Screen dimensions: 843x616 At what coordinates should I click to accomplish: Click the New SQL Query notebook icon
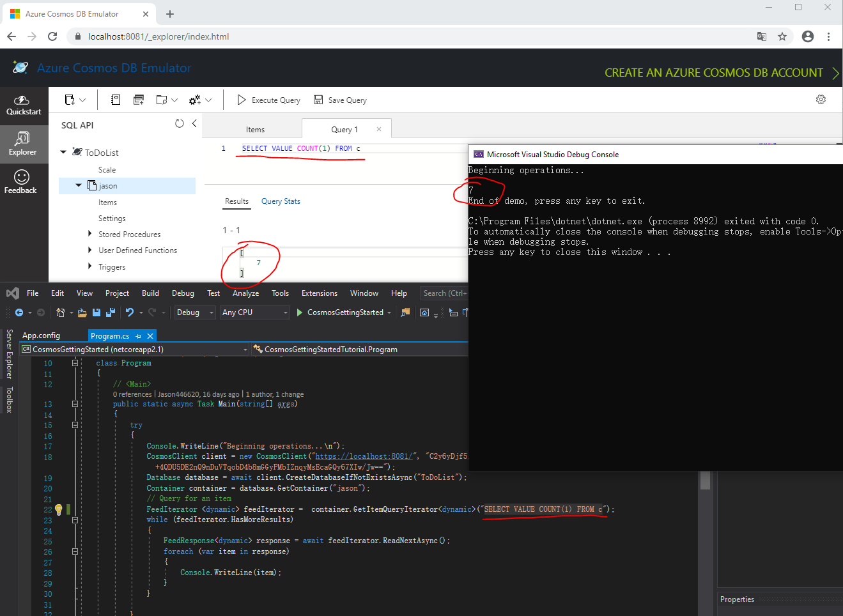coord(116,100)
